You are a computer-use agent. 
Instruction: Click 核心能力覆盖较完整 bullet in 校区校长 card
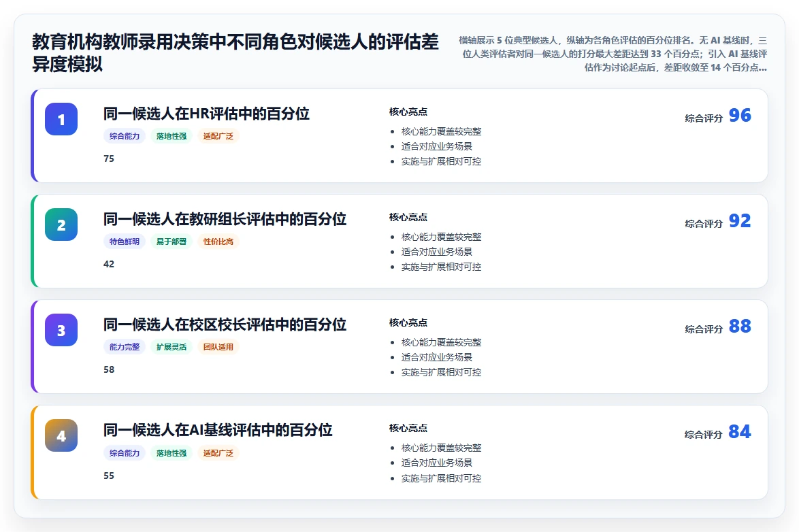point(441,342)
